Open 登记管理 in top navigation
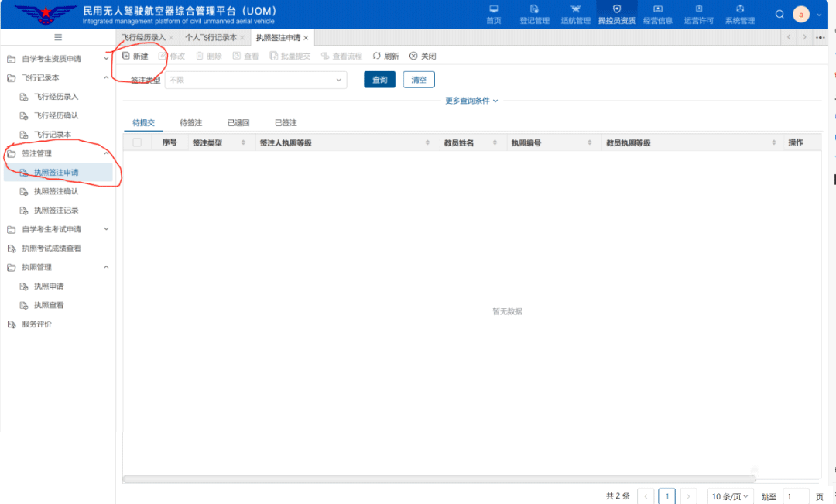Viewport: 836px width, 504px height. point(534,15)
